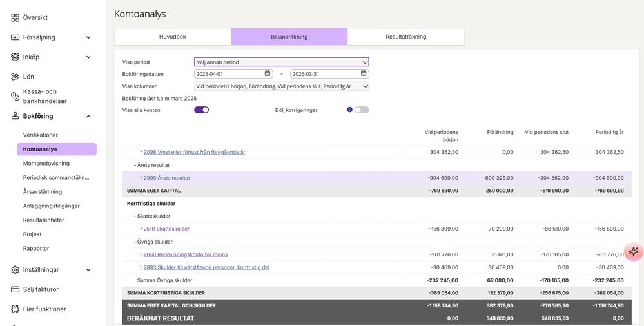Collapse the Skatteskulder group
644x326 pixels.
coord(135,216)
